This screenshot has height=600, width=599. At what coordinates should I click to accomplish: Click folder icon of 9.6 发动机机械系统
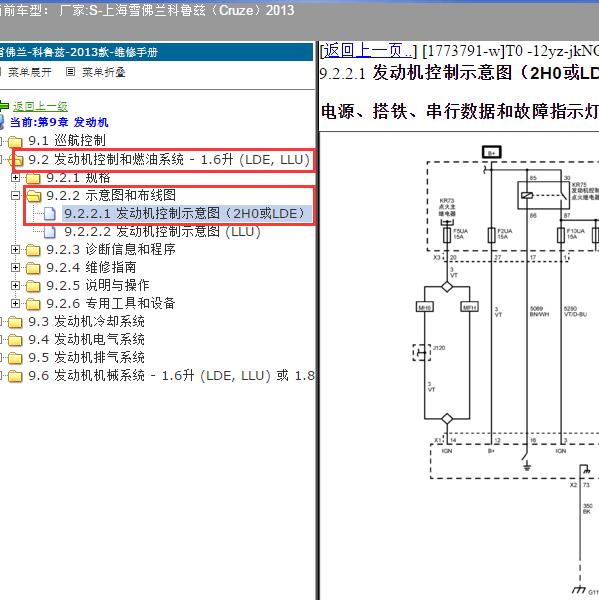(15, 376)
